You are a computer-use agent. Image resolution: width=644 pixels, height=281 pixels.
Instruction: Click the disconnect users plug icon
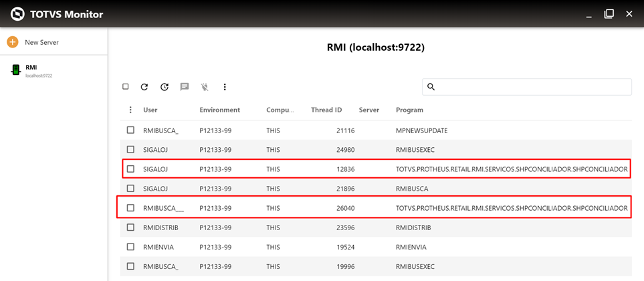pos(205,87)
